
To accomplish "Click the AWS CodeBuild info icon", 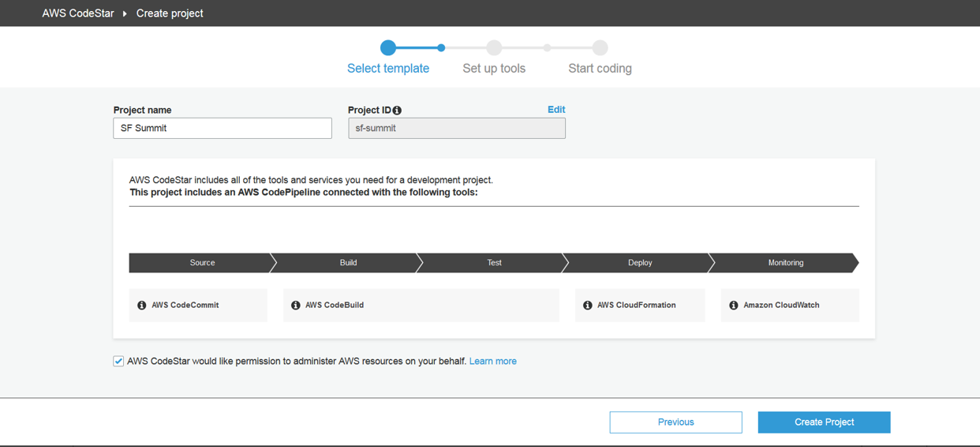I will [x=296, y=306].
